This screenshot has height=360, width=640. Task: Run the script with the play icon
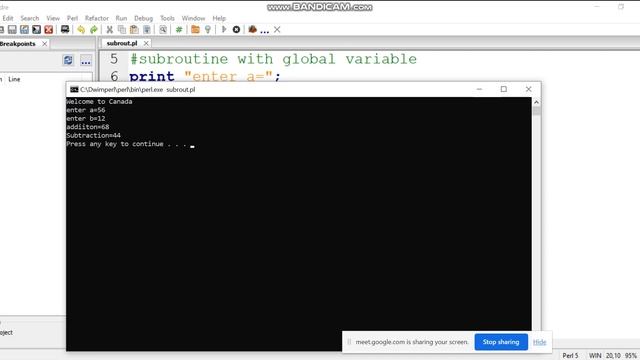(224, 29)
